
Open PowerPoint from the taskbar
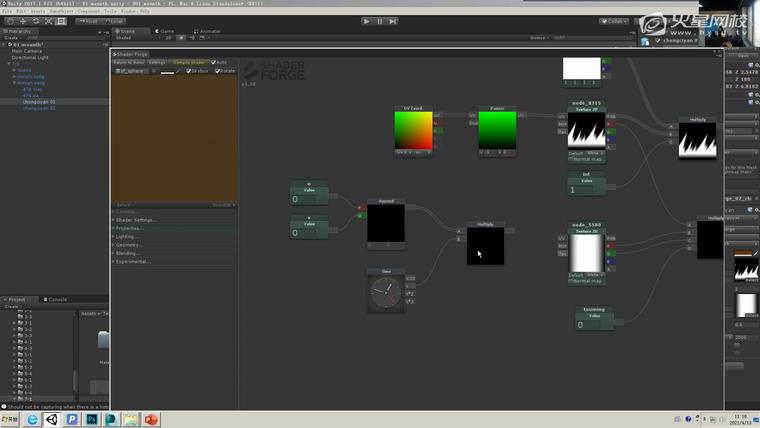152,420
